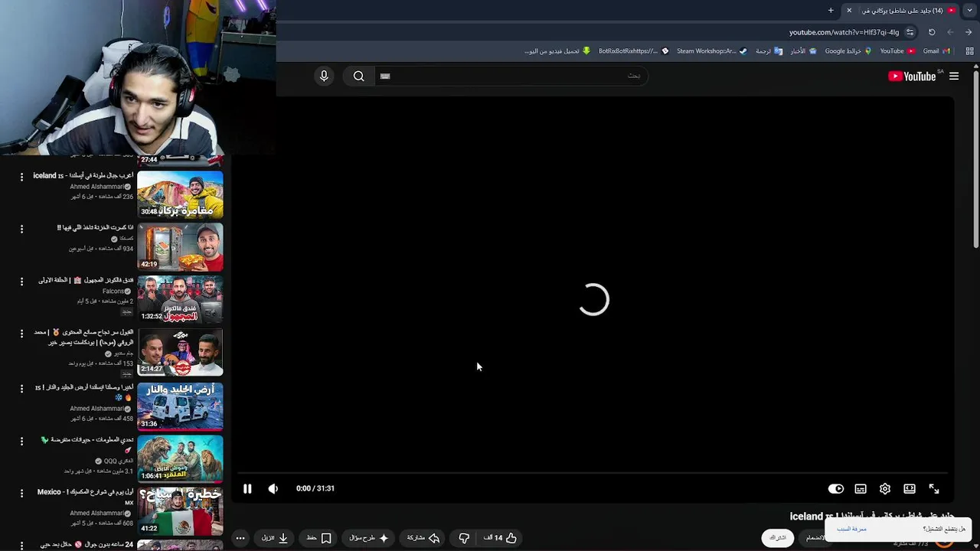Open the 30:48 Iceland volcano adventure thumbnail

point(180,194)
